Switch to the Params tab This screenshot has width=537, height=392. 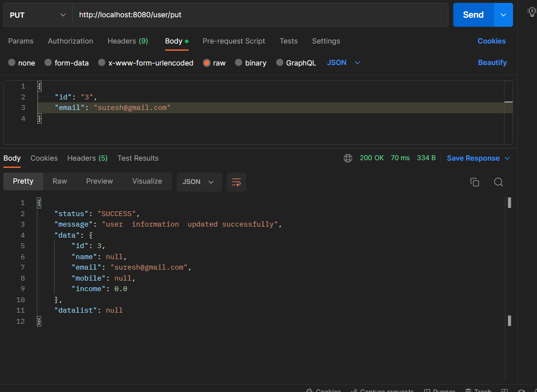click(21, 41)
